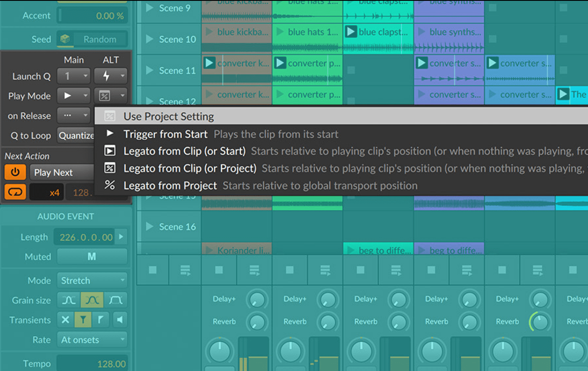This screenshot has height=371, width=588.
Task: Select the wide Grain size option
Action: pos(115,300)
